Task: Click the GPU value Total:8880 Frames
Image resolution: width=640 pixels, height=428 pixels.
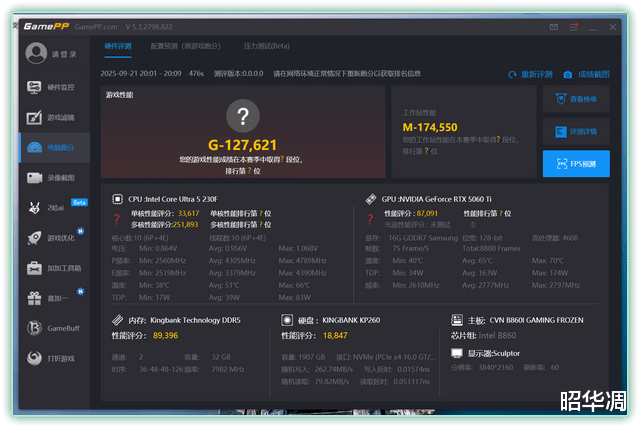Action: pos(491,248)
